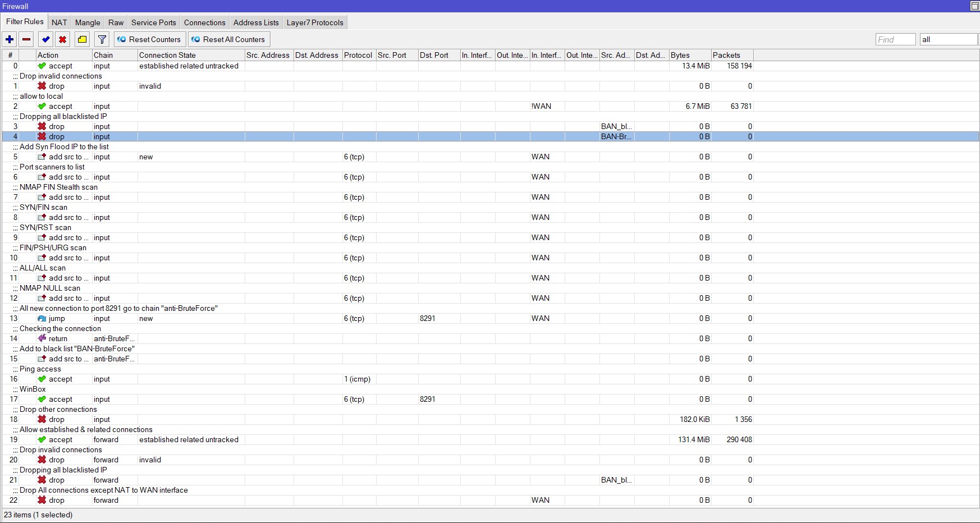The width and height of the screenshot is (980, 523).
Task: Open the filter funnel icon
Action: (102, 39)
